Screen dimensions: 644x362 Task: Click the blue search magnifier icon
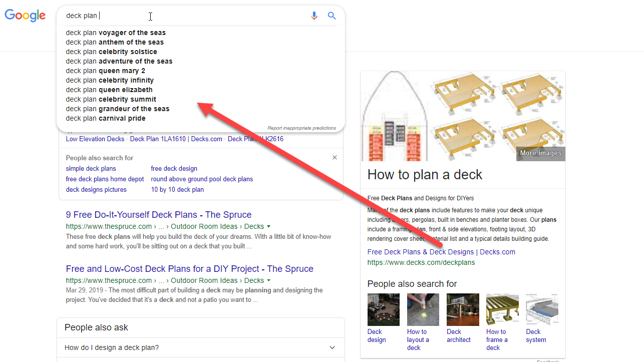332,16
